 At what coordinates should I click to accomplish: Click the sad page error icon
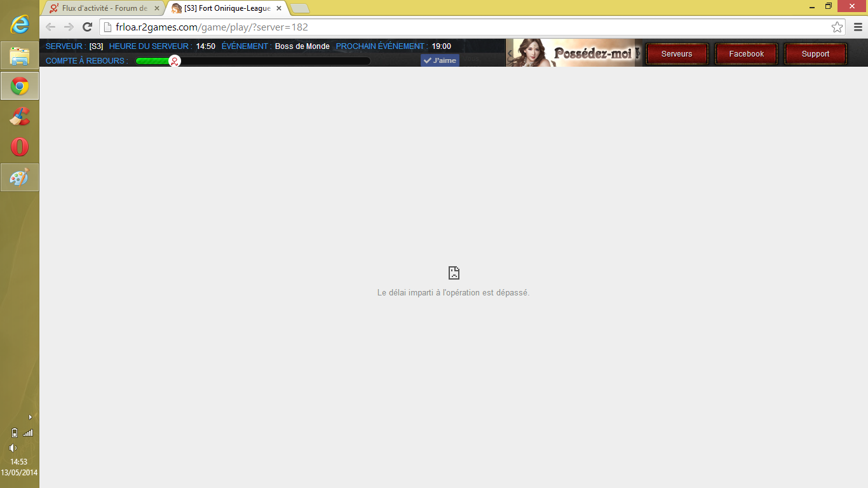pos(453,273)
